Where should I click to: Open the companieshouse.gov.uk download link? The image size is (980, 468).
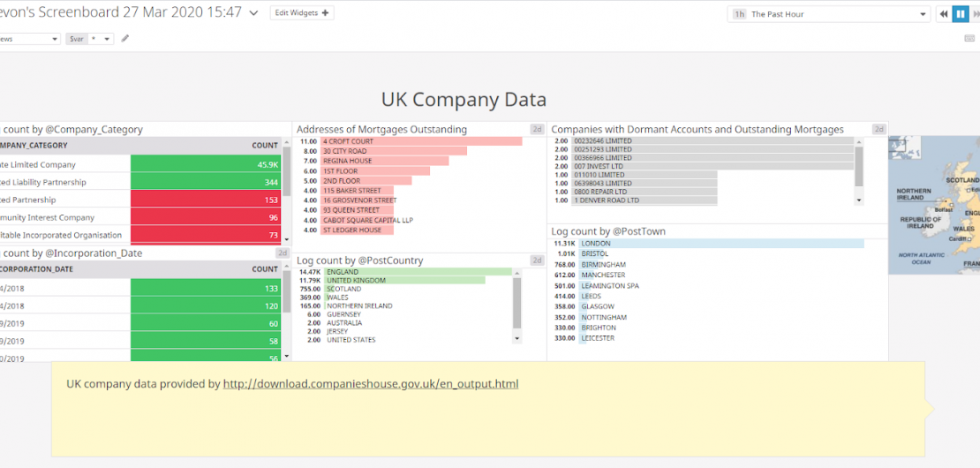(371, 383)
